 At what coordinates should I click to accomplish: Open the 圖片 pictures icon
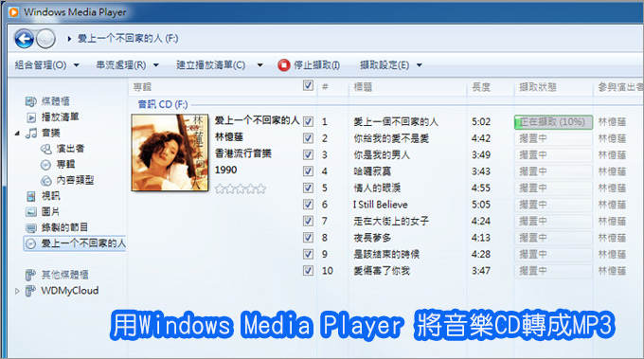pyautogui.click(x=31, y=212)
